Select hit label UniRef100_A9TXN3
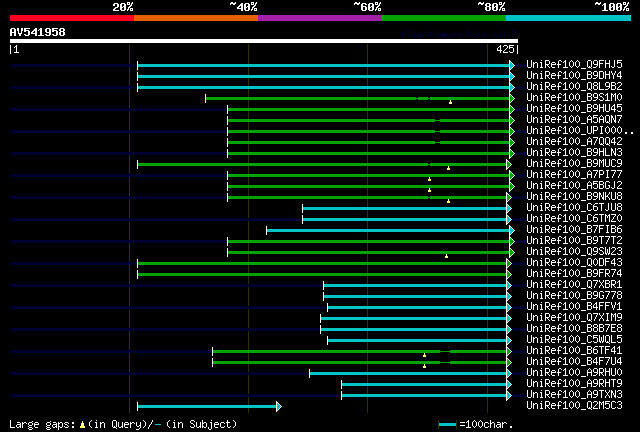The height and width of the screenshot is (432, 640). coord(574,395)
